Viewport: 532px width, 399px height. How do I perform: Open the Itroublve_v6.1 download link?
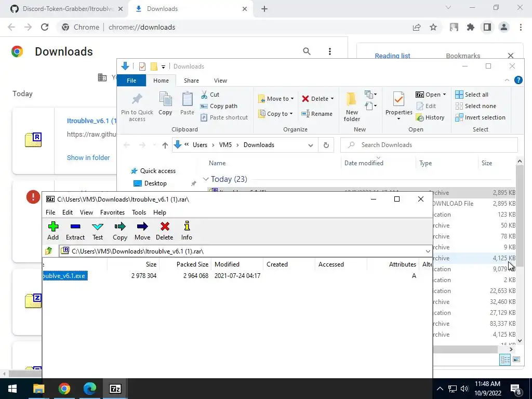(x=91, y=121)
